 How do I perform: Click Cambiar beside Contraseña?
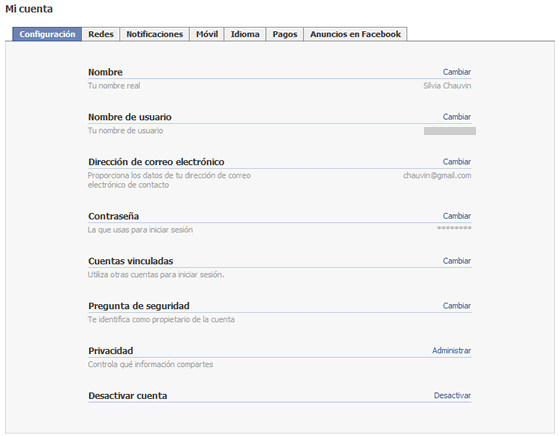coord(457,216)
